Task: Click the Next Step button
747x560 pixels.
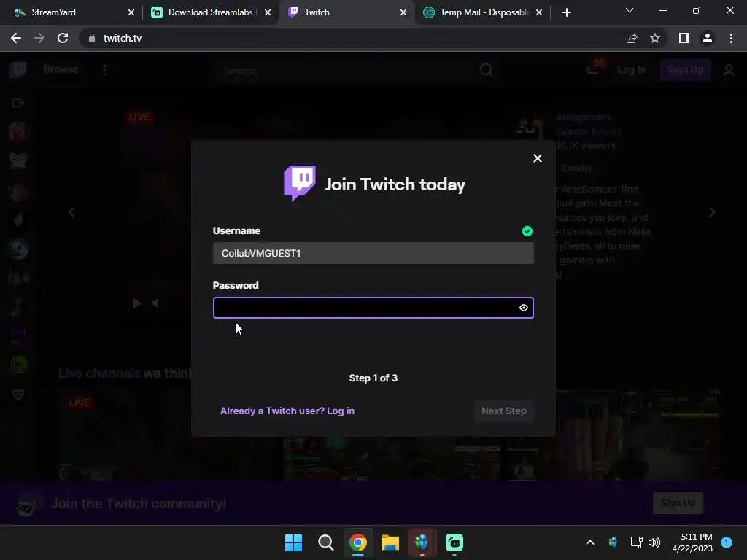Action: (503, 411)
